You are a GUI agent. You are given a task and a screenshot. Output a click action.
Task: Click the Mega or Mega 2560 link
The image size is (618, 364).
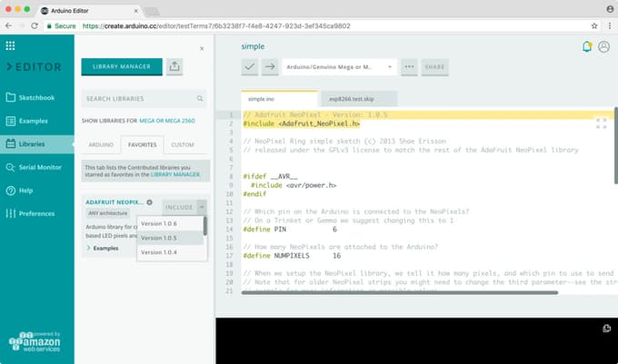click(168, 121)
